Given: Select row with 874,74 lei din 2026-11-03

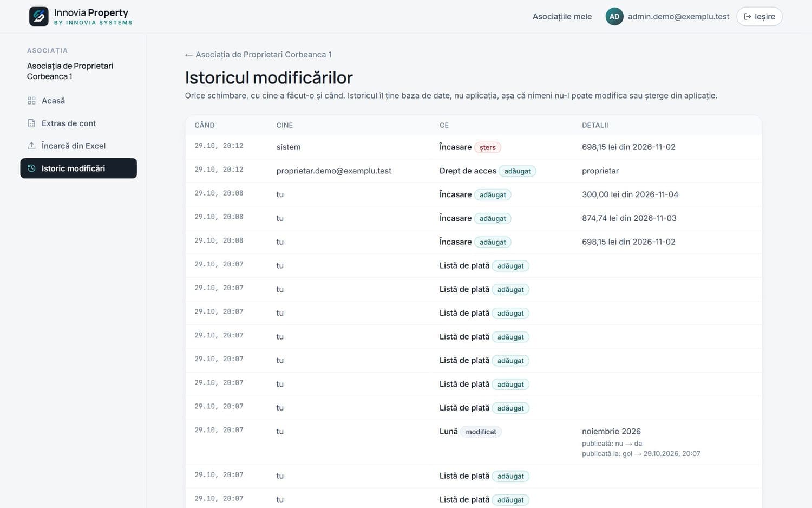Looking at the screenshot, I should click(474, 218).
